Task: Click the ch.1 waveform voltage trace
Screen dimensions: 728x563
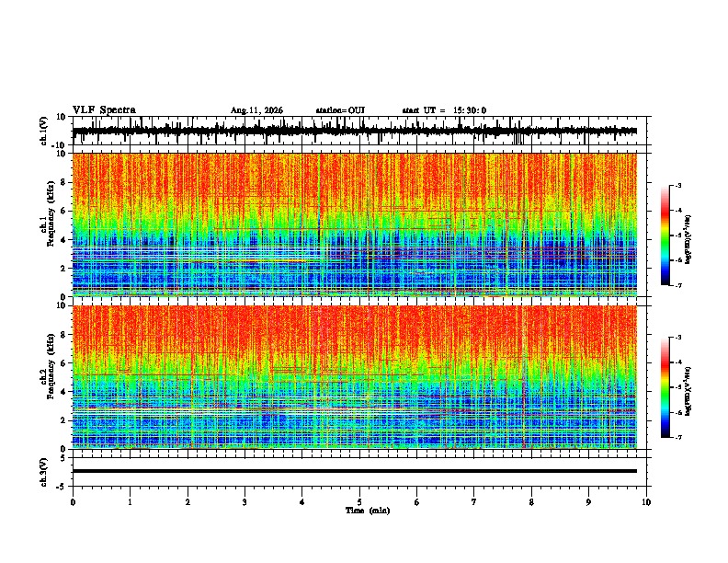Action: click(355, 131)
